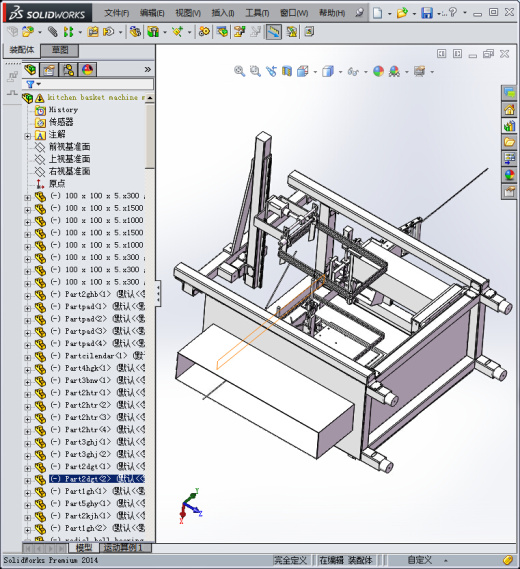This screenshot has width=520, height=569.
Task: Open the 文件(F) menu
Action: pos(117,13)
